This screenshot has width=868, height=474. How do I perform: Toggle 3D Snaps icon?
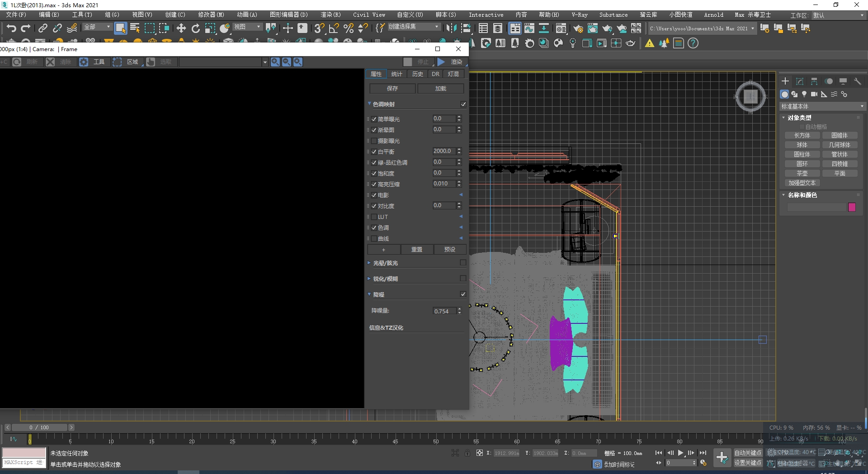[x=319, y=28]
